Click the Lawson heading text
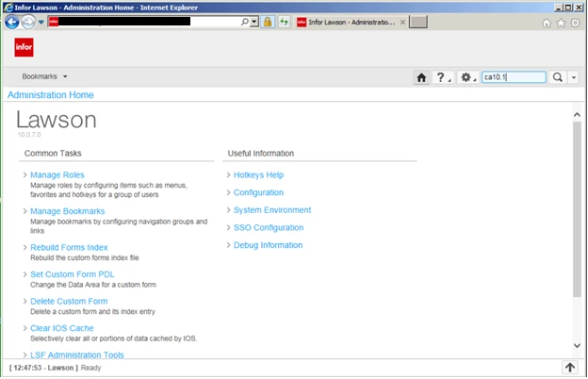The width and height of the screenshot is (588, 379). (57, 120)
